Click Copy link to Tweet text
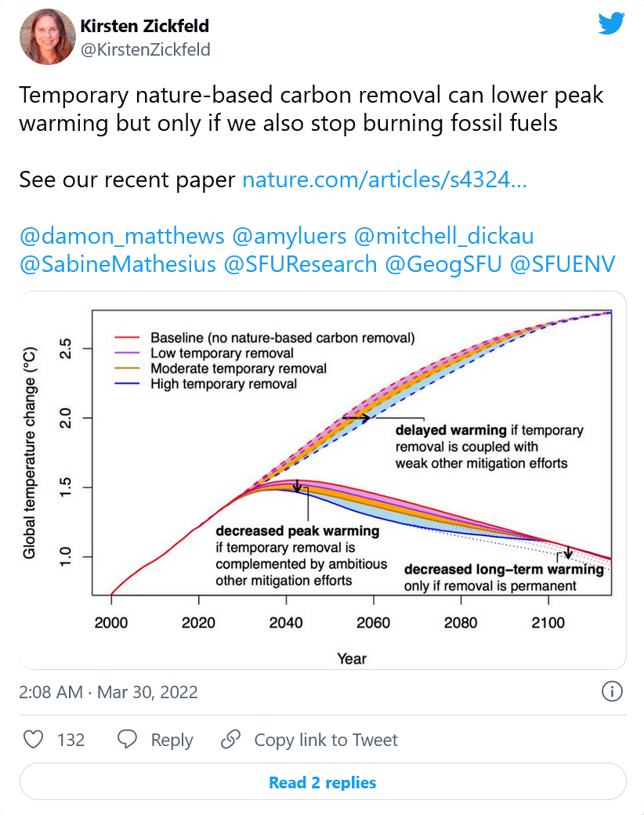 click(326, 740)
